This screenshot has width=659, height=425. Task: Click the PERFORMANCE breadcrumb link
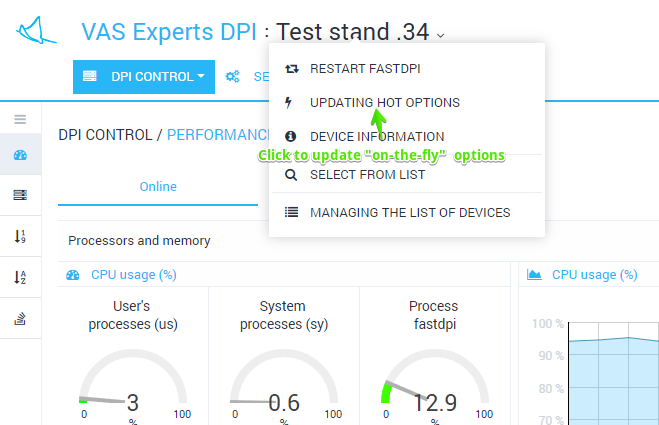[218, 134]
